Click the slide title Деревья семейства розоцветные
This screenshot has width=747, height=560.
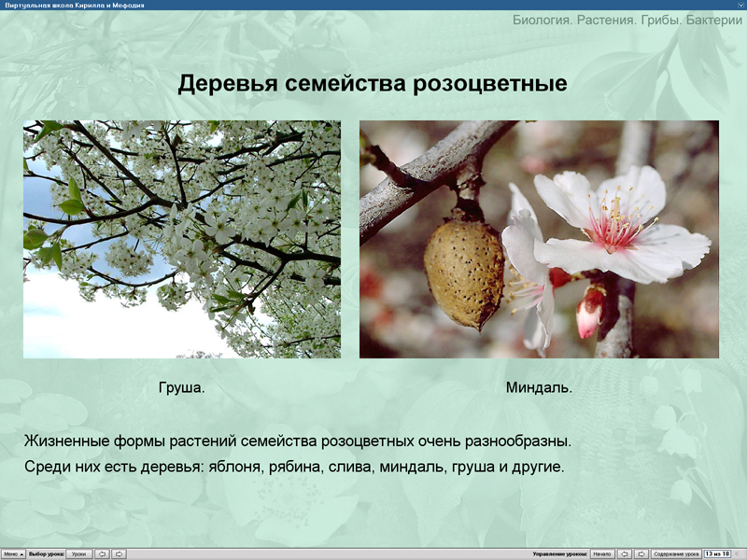373,82
